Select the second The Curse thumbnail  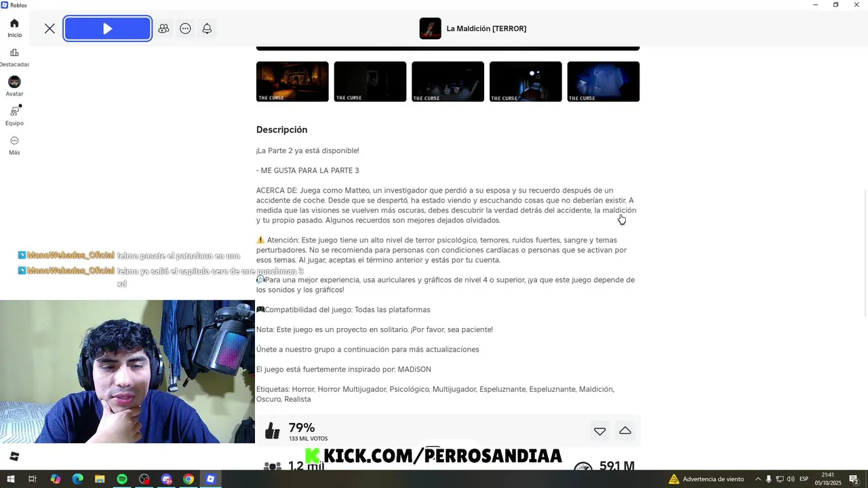[370, 81]
